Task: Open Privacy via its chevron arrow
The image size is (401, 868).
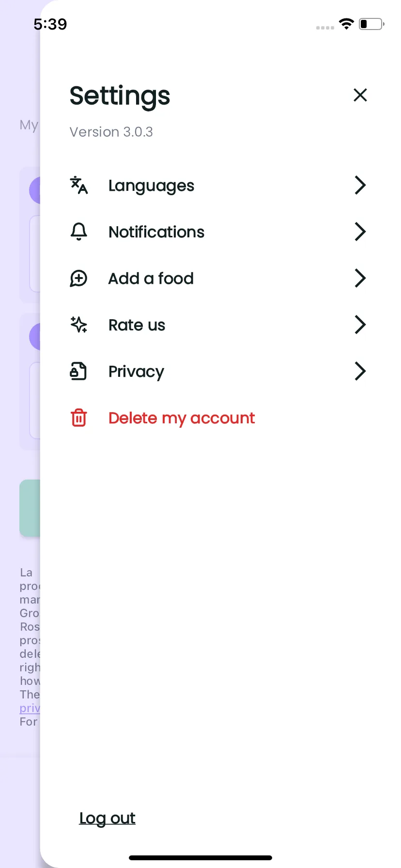Action: pyautogui.click(x=360, y=371)
